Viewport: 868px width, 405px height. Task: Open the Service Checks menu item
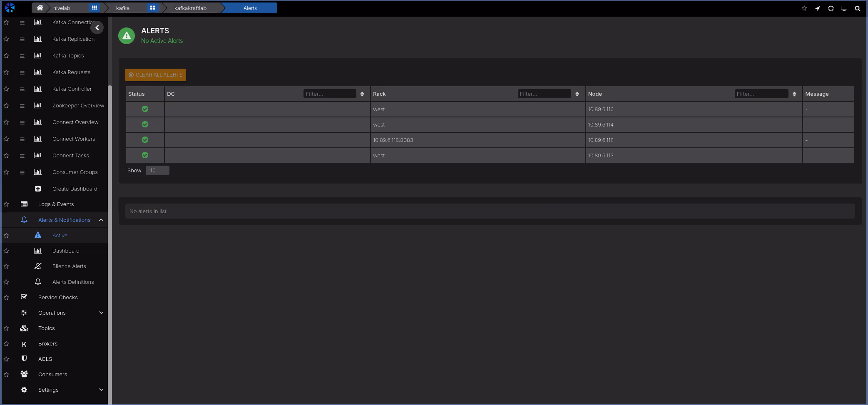(58, 298)
